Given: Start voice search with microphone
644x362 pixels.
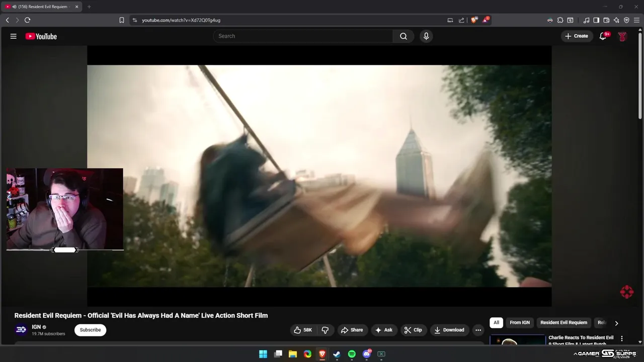Looking at the screenshot, I should tap(426, 36).
